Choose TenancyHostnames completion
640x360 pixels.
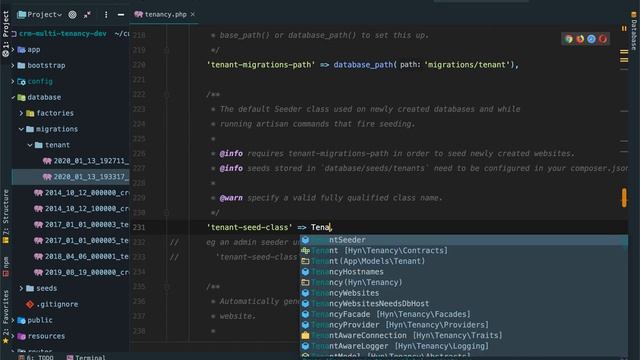coord(464,272)
